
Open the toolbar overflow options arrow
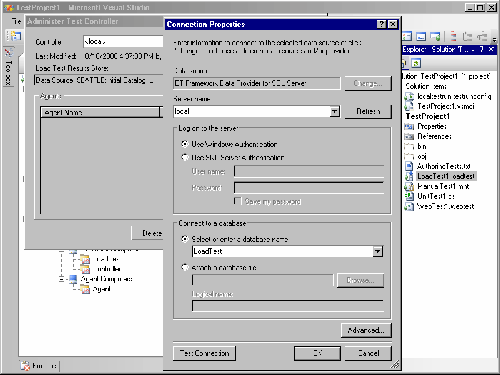pyautogui.click(x=494, y=39)
